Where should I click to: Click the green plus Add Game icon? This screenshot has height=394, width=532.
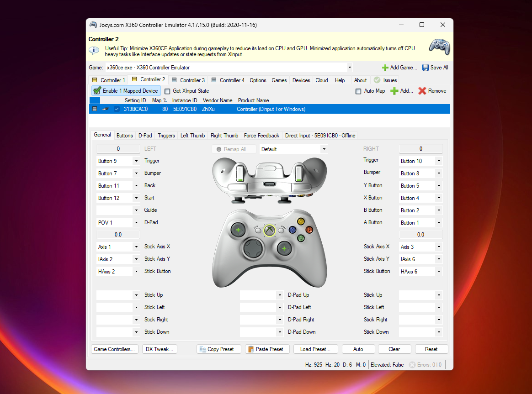(x=385, y=68)
